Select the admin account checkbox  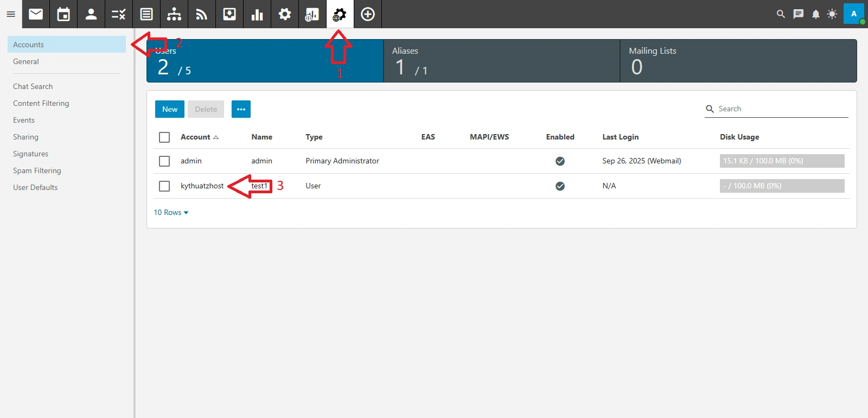point(164,161)
